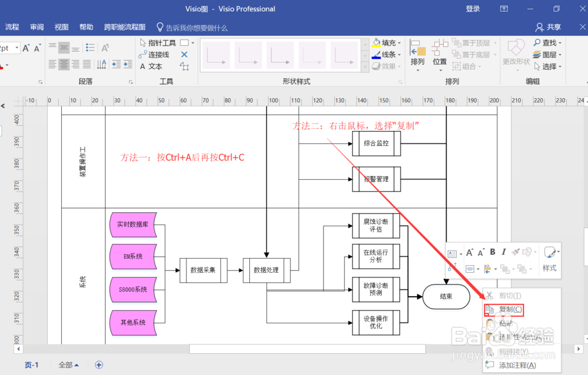
Task: Open the 全部 pages list
Action: 68,365
